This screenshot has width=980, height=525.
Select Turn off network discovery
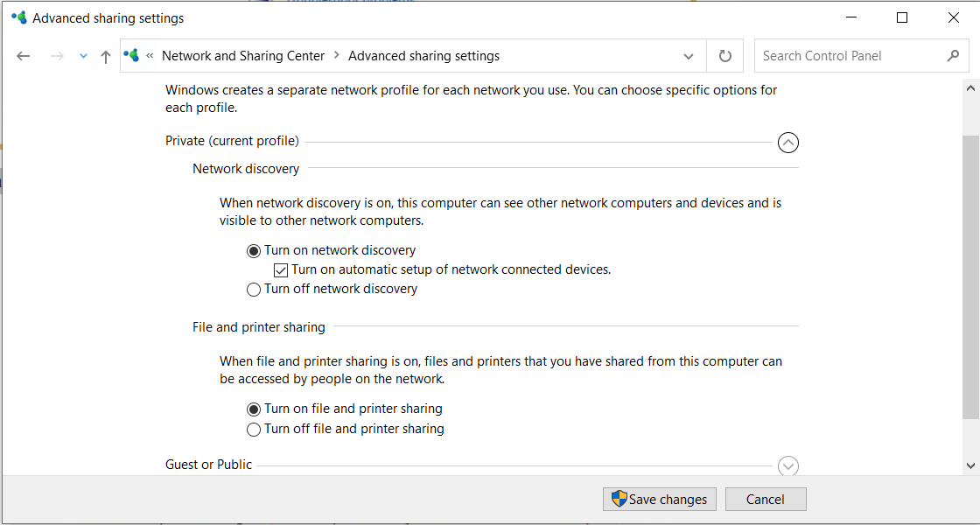[x=332, y=290]
